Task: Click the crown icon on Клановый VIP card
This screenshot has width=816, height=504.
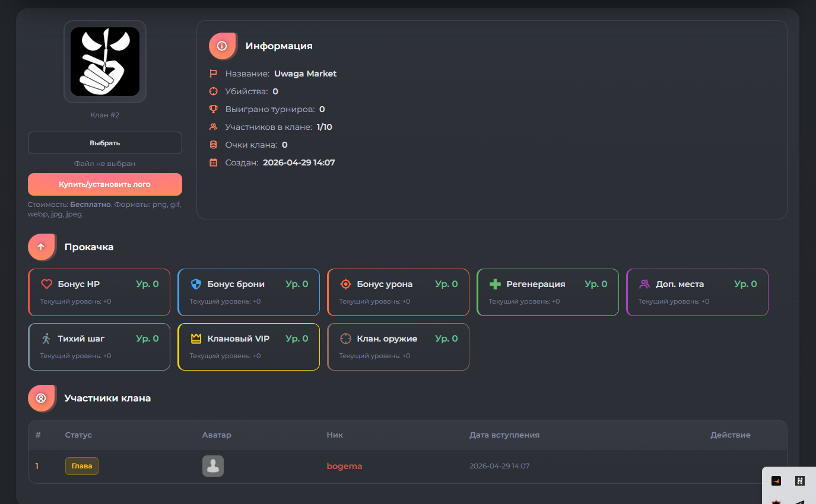Action: tap(196, 339)
